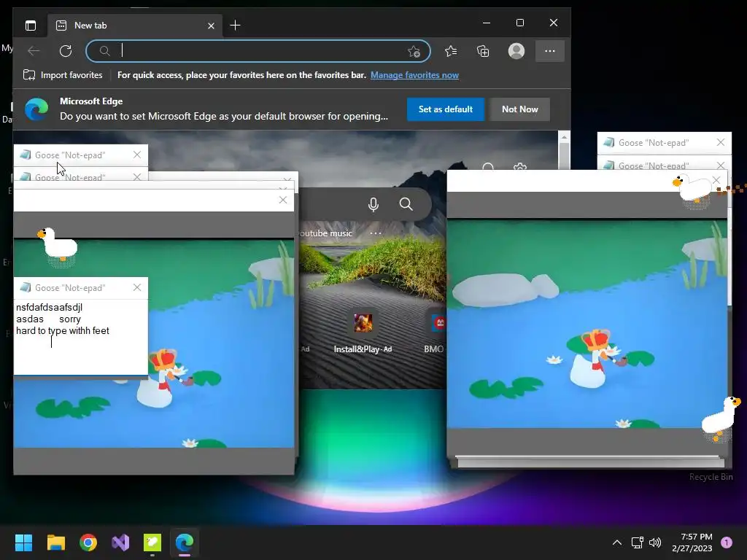This screenshot has width=747, height=560.
Task: Click the goose at bottom right edge
Action: [721, 418]
